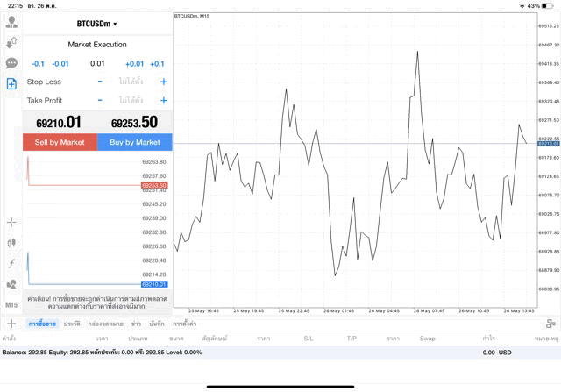
Task: Click plus on Take Profit
Action: [x=164, y=100]
